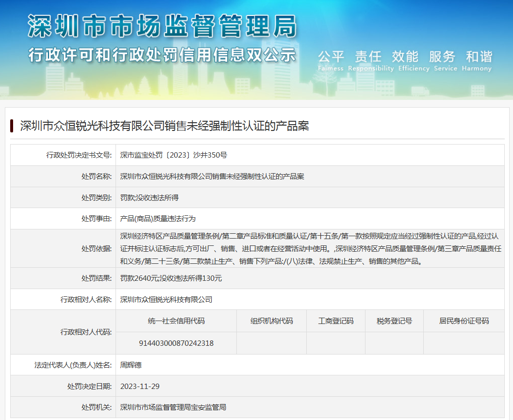The height and width of the screenshot is (420, 513).
Task: Click the 处罚依据 label
Action: (x=97, y=249)
